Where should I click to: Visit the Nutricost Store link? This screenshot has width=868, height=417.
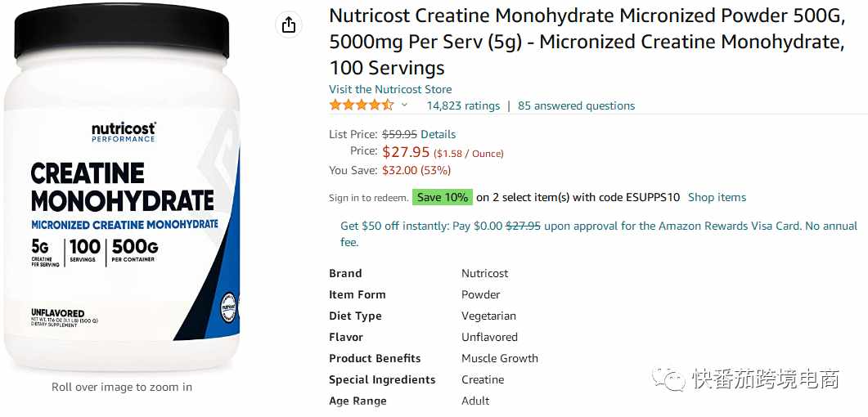(x=390, y=89)
